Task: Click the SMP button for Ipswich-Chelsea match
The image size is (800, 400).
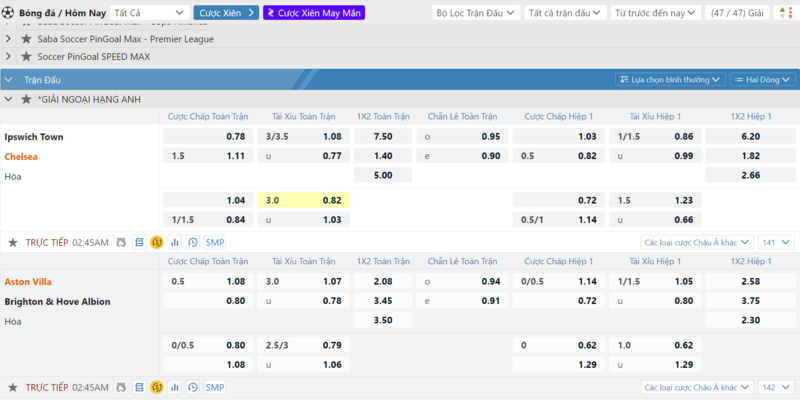Action: click(x=215, y=243)
